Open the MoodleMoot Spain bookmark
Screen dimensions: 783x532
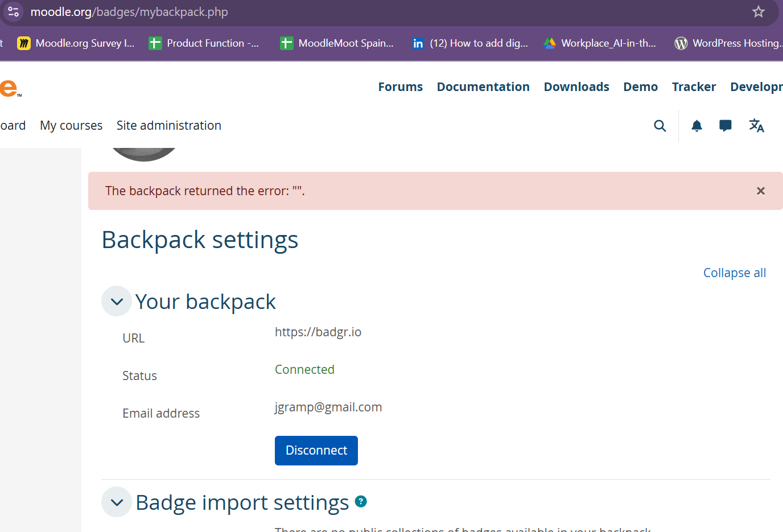337,43
